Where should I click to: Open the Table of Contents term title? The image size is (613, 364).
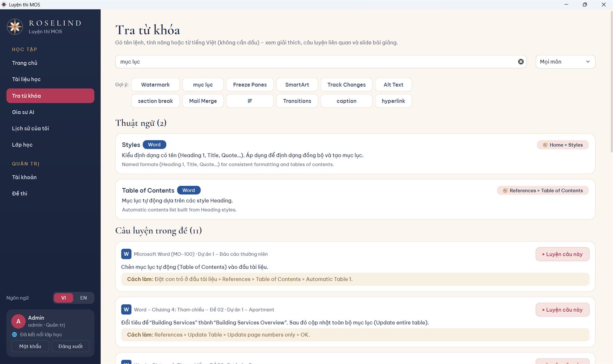148,190
